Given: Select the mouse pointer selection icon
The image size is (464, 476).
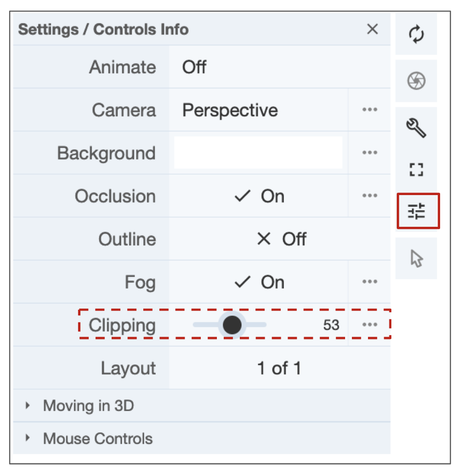Looking at the screenshot, I should click(416, 258).
